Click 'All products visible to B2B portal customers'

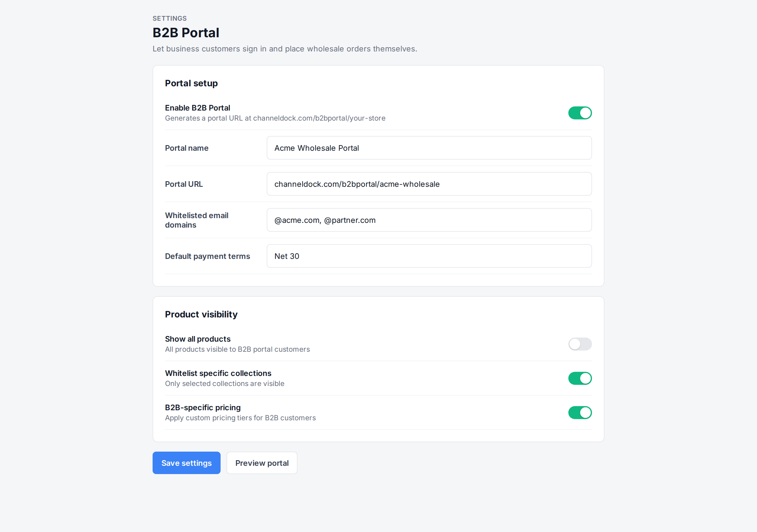(x=237, y=349)
